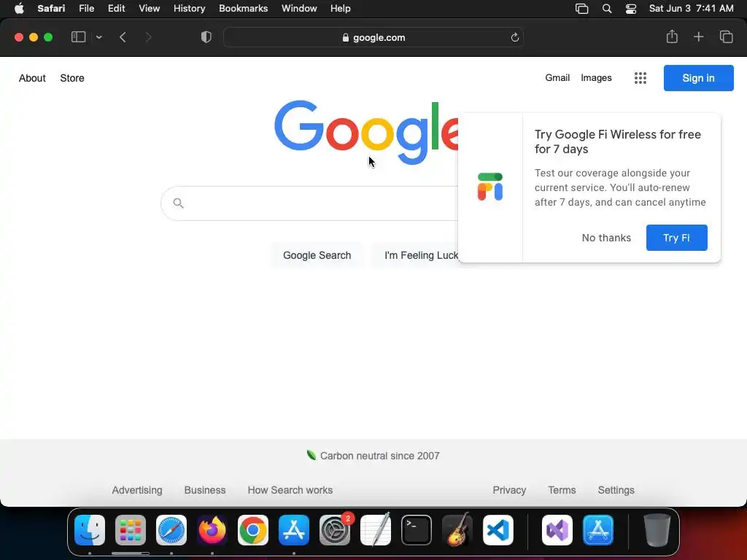Show the tab overview

point(726,36)
